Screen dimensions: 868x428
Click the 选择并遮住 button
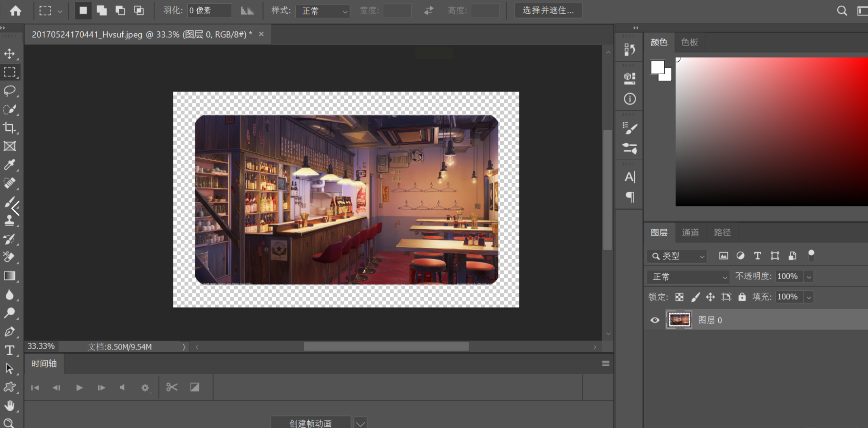click(x=548, y=11)
